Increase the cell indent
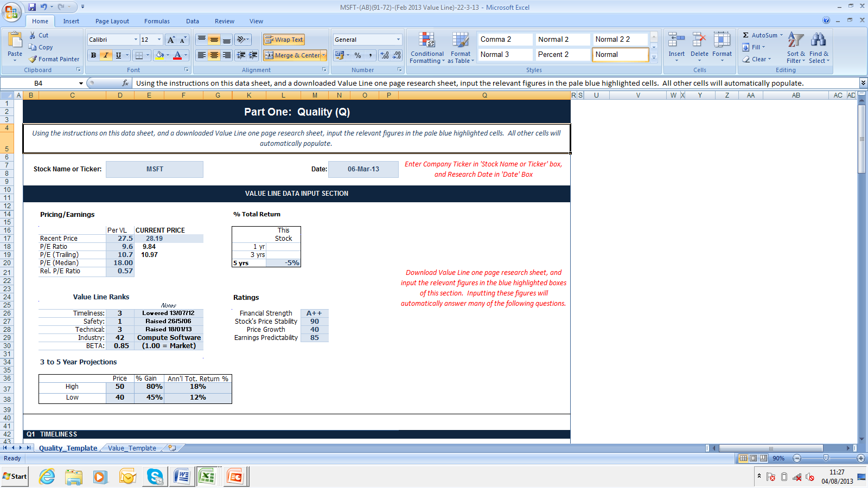Image resolution: width=868 pixels, height=488 pixels. (x=253, y=55)
